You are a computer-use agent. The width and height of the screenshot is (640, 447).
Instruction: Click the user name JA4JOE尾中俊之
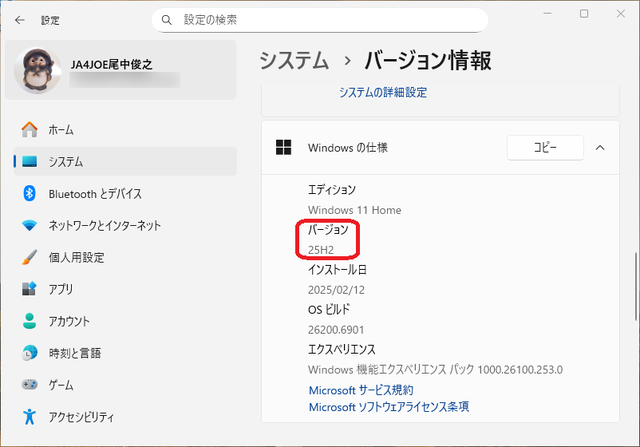coord(111,64)
